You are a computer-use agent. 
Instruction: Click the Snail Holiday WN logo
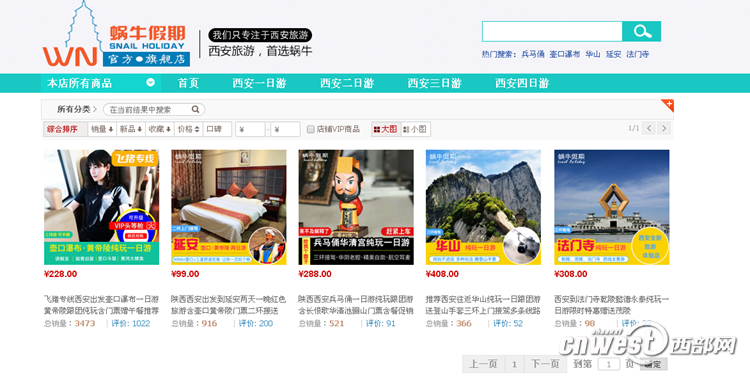(116, 34)
